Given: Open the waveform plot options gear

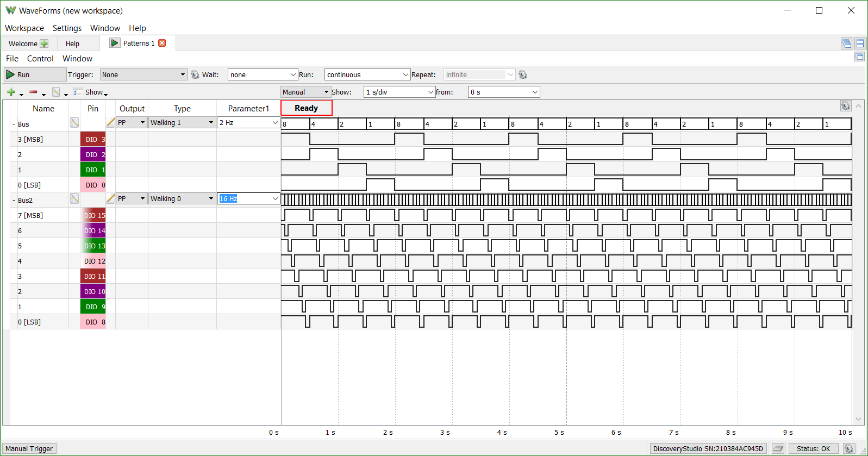Looking at the screenshot, I should [846, 106].
